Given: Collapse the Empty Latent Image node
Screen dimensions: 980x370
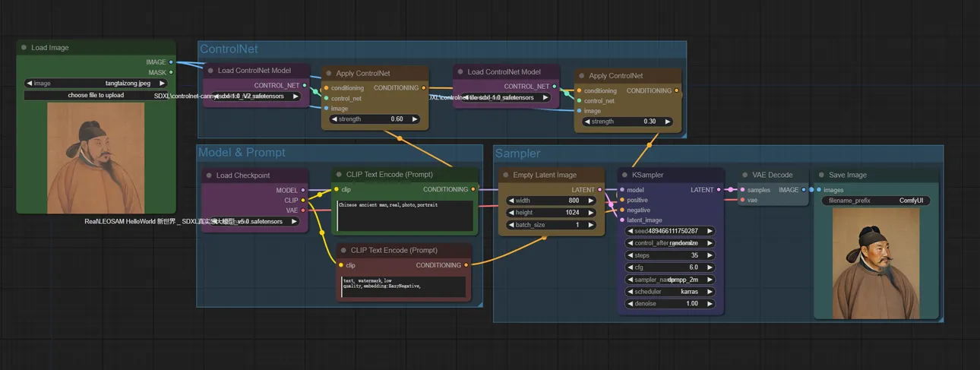Looking at the screenshot, I should point(506,176).
